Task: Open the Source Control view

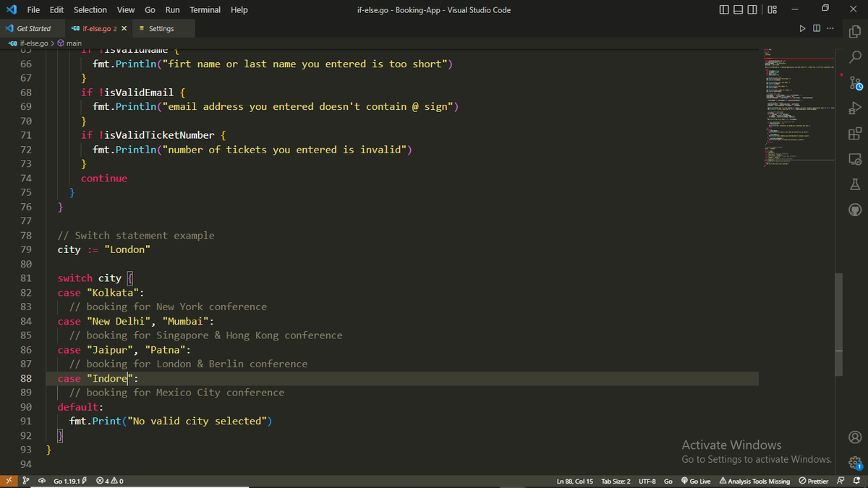Action: coord(855,82)
